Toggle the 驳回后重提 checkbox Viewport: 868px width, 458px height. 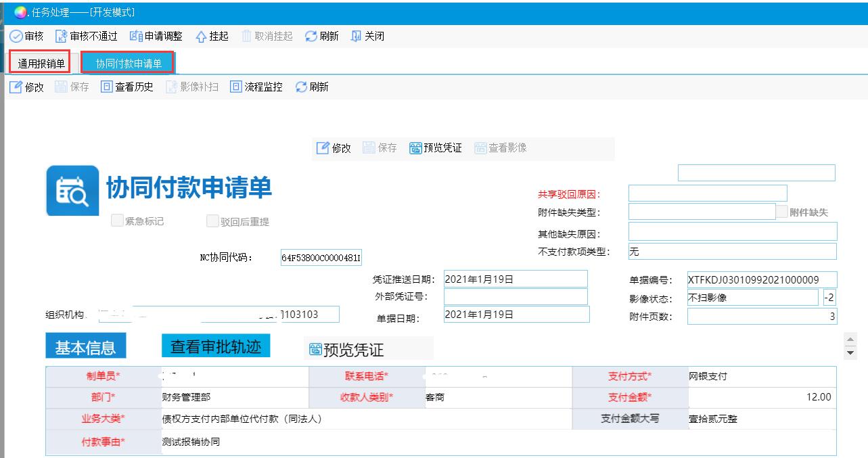213,221
